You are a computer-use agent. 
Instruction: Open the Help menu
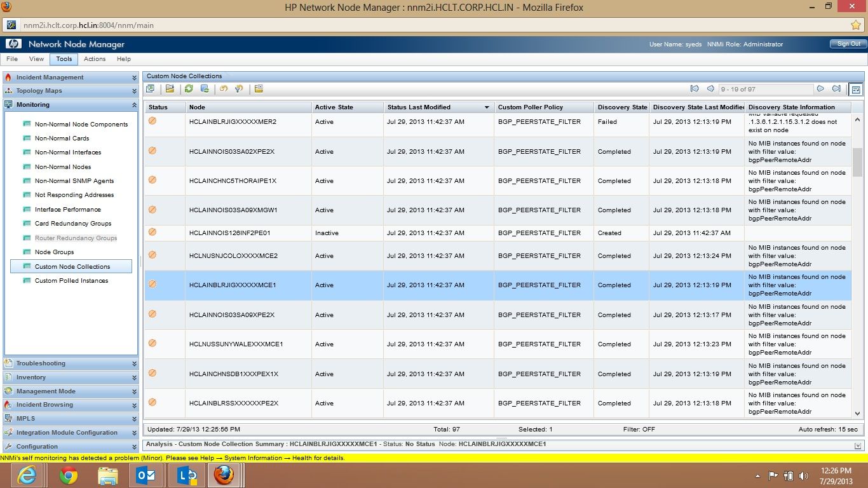pyautogui.click(x=124, y=59)
